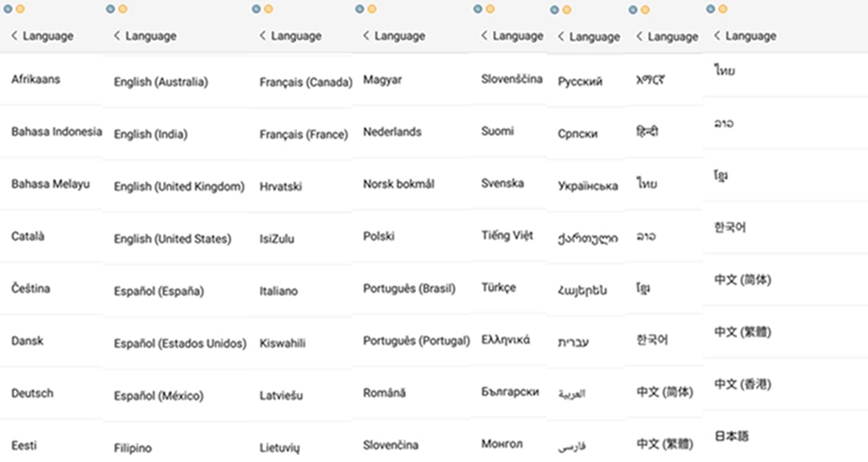Select Español (México) from the list
Screen dimensions: 868x462
tap(158, 397)
